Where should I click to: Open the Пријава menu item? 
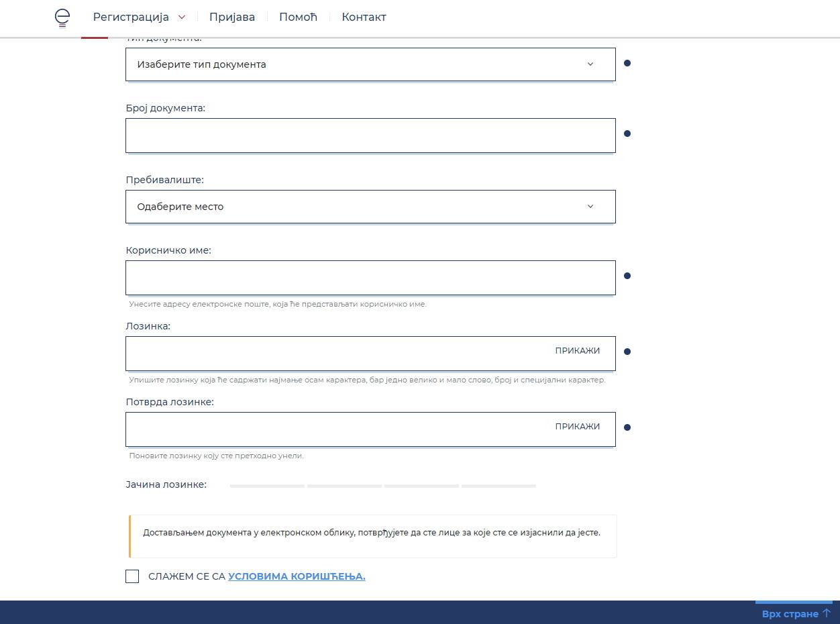[232, 17]
